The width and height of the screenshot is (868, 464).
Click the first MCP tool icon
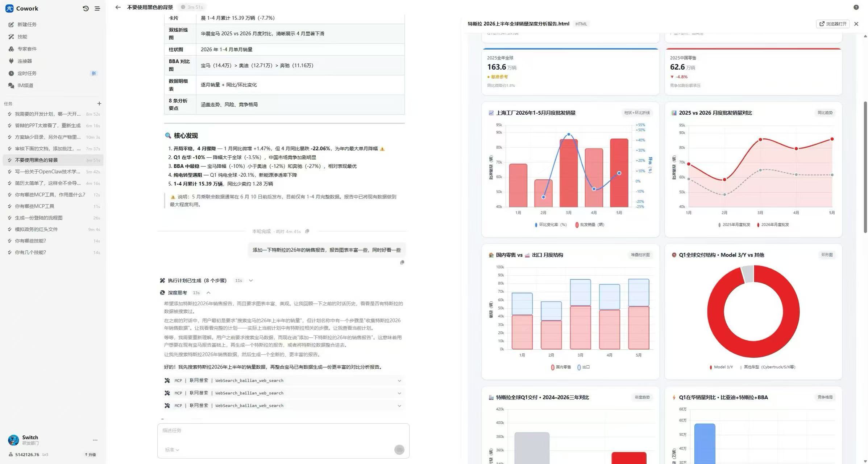point(167,381)
